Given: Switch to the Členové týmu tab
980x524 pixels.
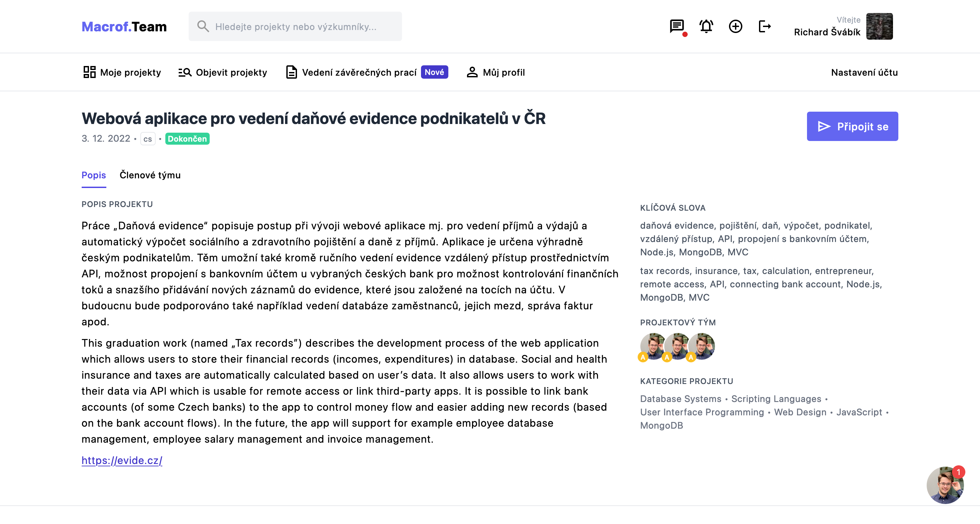Looking at the screenshot, I should 150,175.
